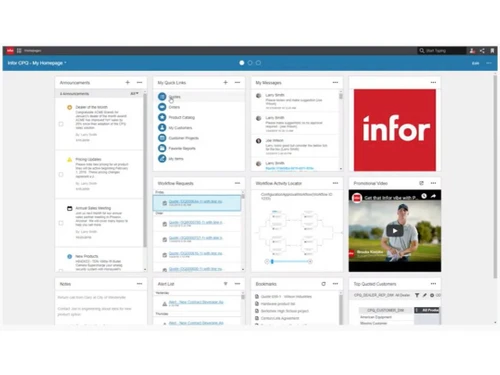Open the Product Catalog quick link
The height and width of the screenshot is (375, 500).
182,117
